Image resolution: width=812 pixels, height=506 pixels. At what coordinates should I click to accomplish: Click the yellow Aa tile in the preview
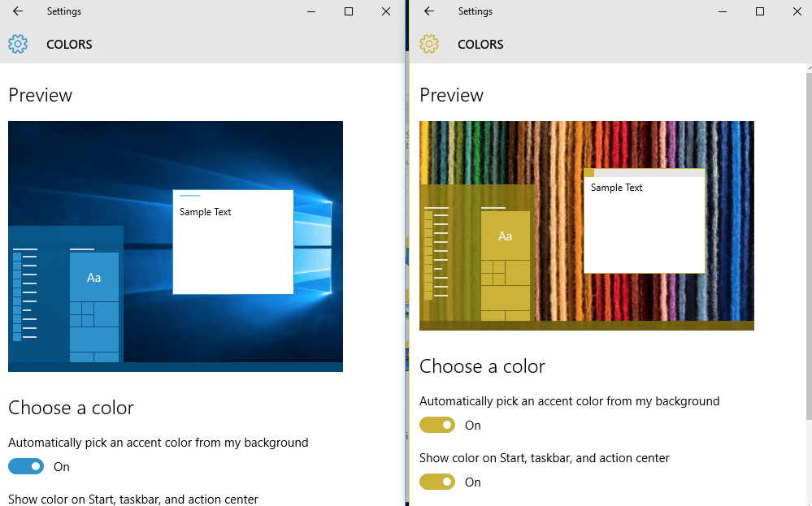point(506,236)
